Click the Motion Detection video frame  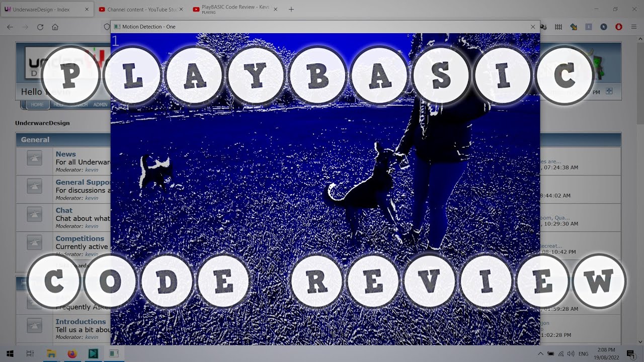(x=325, y=189)
